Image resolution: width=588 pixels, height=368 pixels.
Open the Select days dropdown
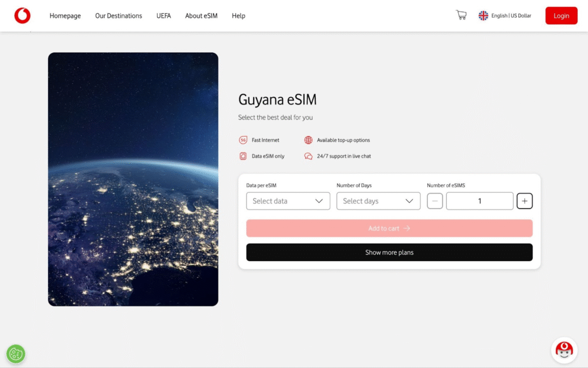point(378,201)
